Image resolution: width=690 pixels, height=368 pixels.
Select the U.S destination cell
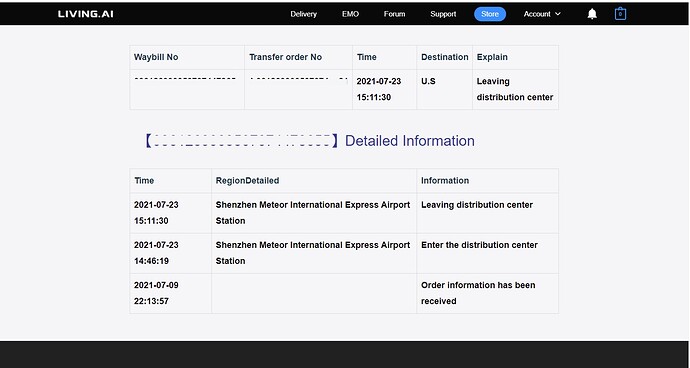pyautogui.click(x=444, y=89)
